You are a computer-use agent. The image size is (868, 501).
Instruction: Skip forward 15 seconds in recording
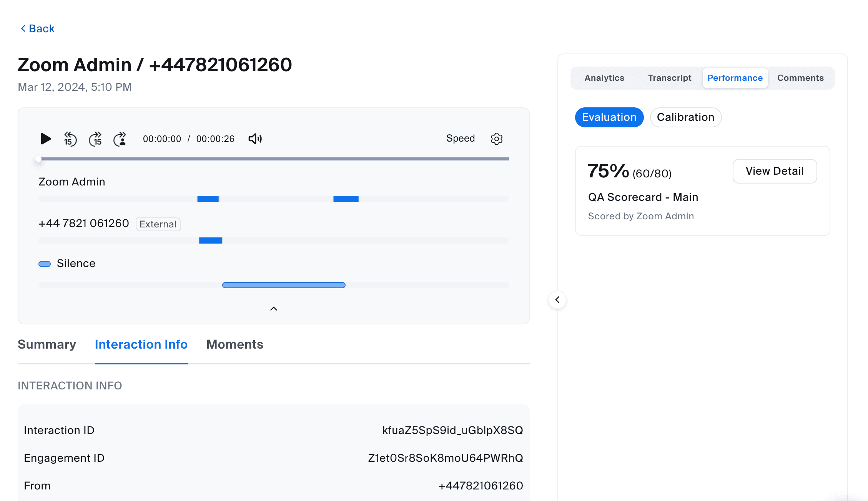pyautogui.click(x=95, y=139)
